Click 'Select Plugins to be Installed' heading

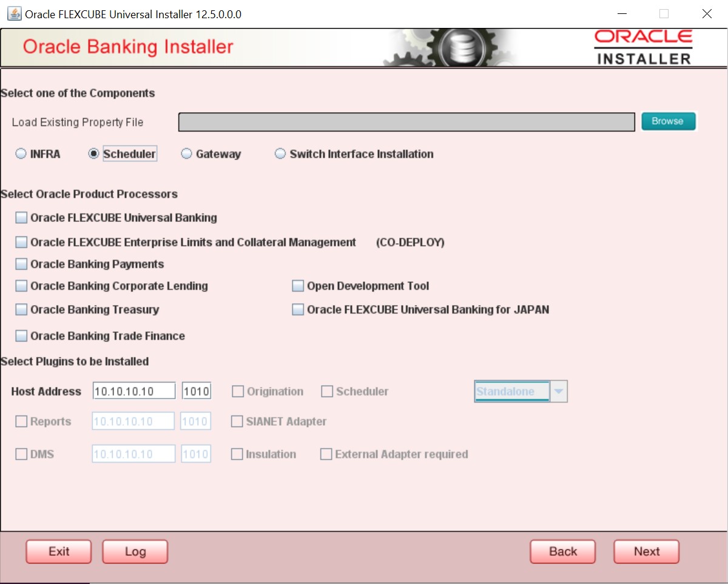(75, 361)
